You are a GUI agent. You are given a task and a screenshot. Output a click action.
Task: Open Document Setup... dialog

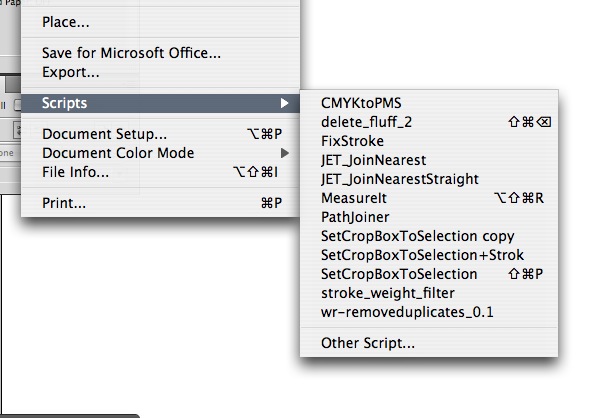[161, 134]
